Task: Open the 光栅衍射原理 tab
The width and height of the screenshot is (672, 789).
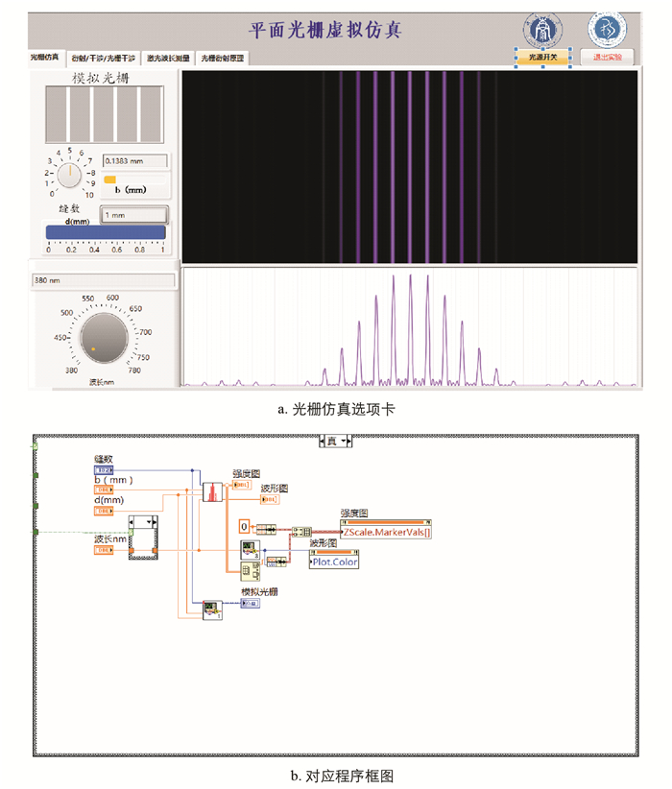Action: click(x=223, y=59)
